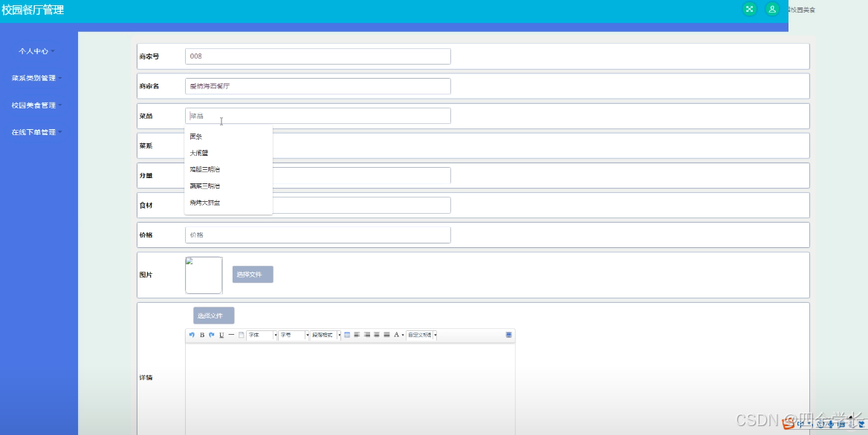The height and width of the screenshot is (435, 868).
Task: Click the keyboard icon in input method bar
Action: click(841, 425)
